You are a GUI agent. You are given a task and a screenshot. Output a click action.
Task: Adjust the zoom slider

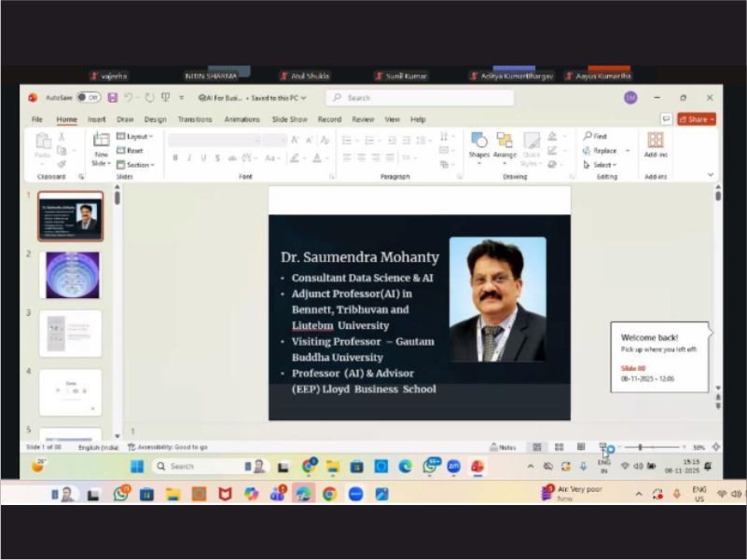(640, 447)
